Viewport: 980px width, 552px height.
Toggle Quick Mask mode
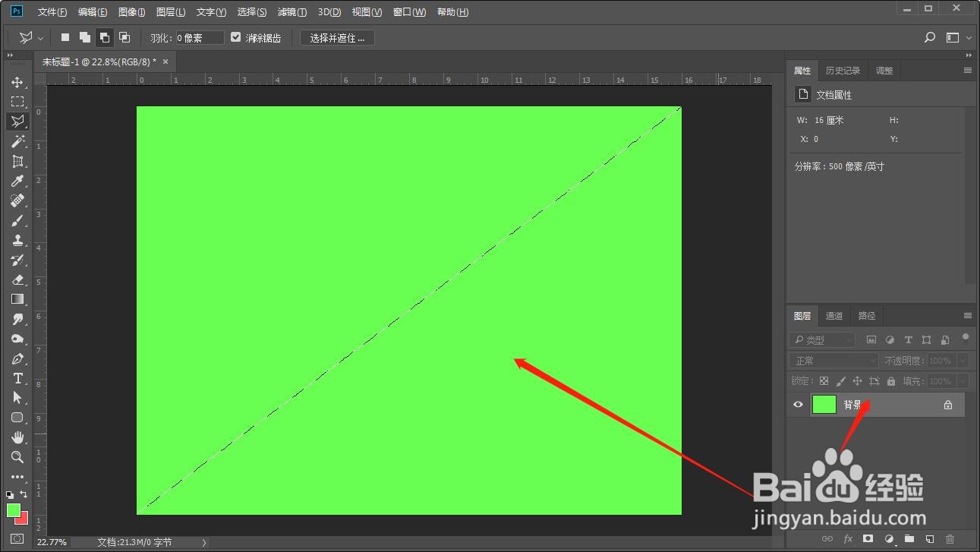(17, 538)
